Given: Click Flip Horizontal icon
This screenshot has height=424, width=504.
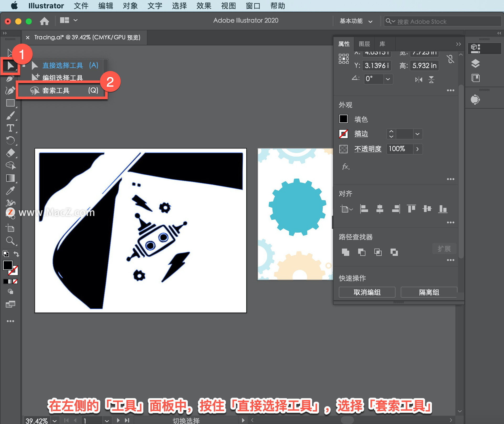Looking at the screenshot, I should tap(419, 79).
